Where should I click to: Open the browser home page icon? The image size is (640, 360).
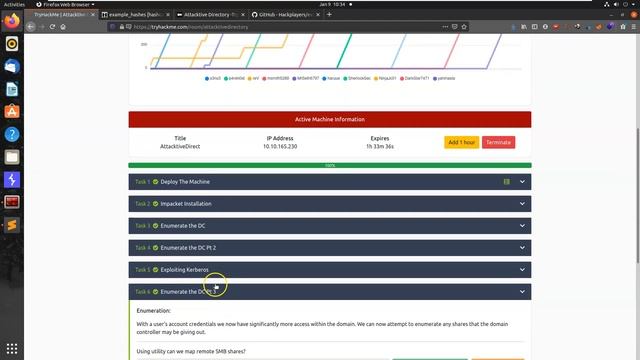click(63, 27)
